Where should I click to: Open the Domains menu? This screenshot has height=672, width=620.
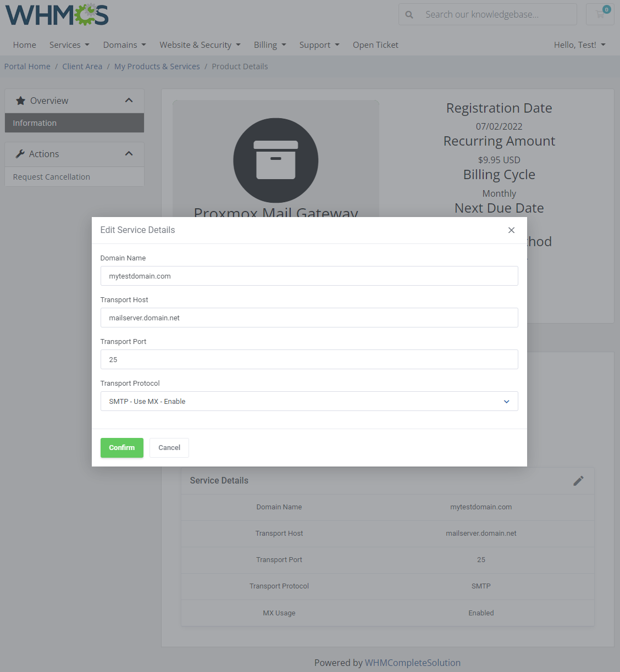(124, 45)
